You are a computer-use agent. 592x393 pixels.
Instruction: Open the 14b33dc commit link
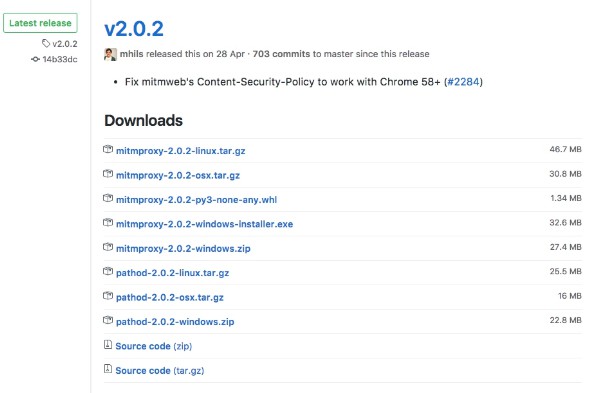tap(60, 59)
